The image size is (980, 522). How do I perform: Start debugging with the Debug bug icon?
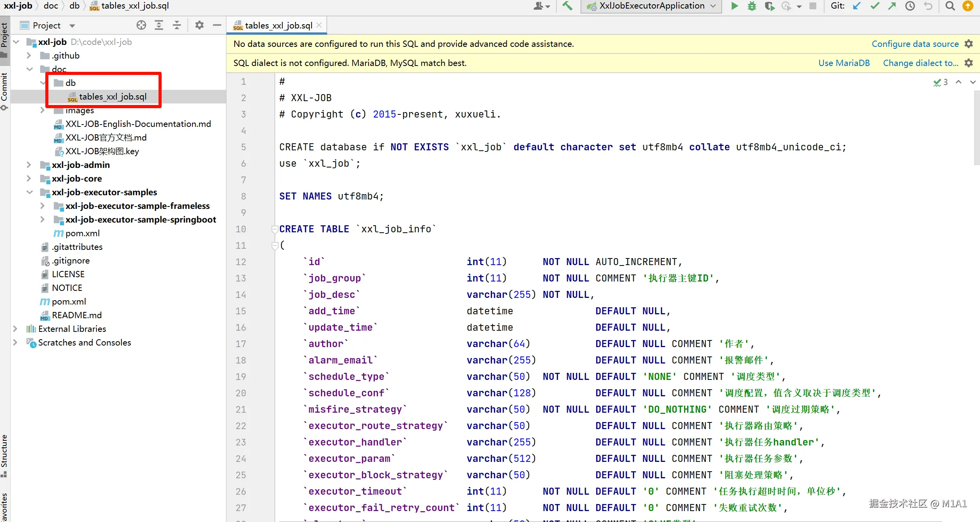(752, 6)
